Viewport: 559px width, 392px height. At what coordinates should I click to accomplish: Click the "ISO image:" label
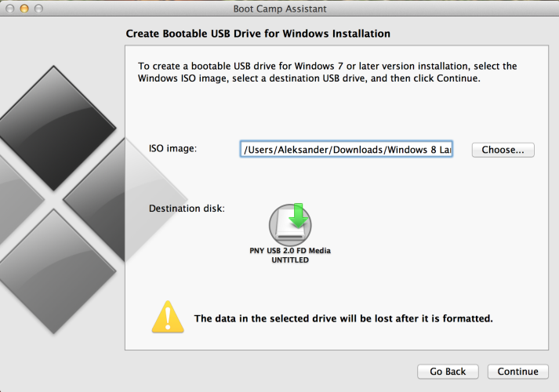click(172, 148)
